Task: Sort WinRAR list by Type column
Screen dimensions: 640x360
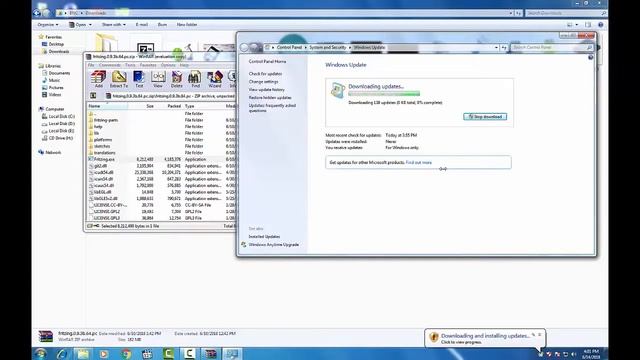Action: tap(203, 106)
